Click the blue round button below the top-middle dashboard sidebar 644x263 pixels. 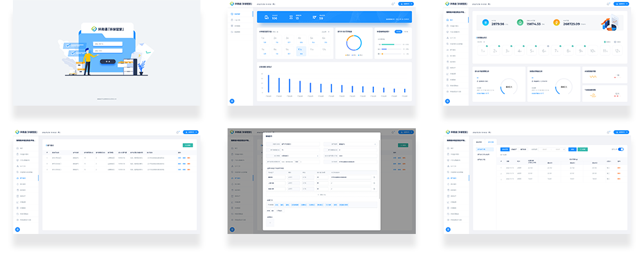click(x=232, y=101)
